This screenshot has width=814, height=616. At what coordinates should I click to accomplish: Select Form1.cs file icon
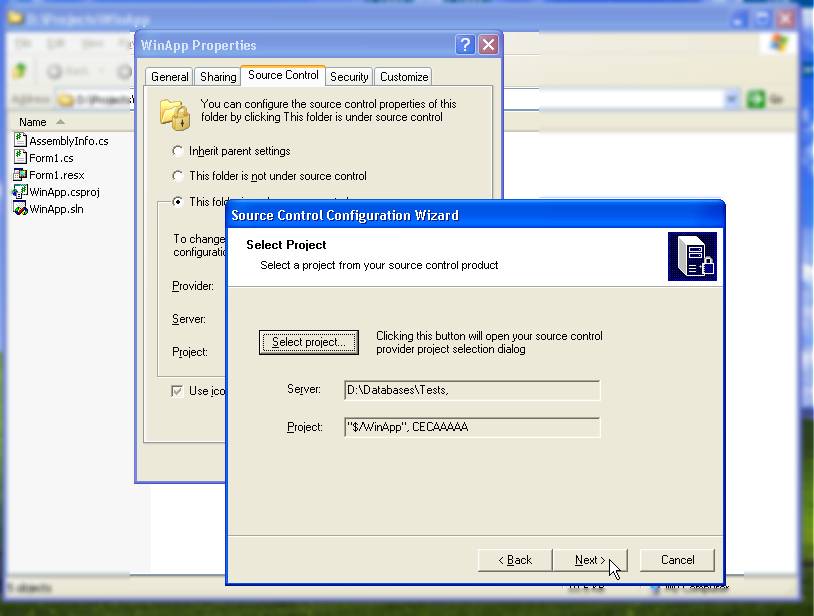(20, 157)
